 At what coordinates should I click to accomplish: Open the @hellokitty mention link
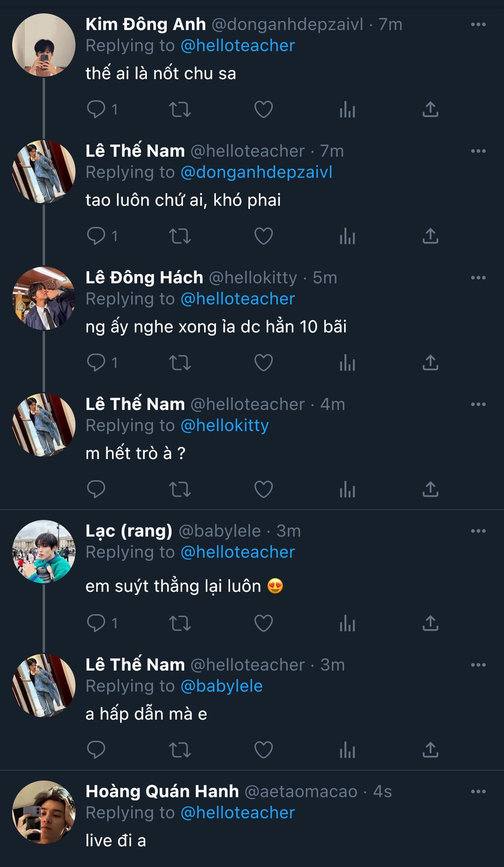224,425
